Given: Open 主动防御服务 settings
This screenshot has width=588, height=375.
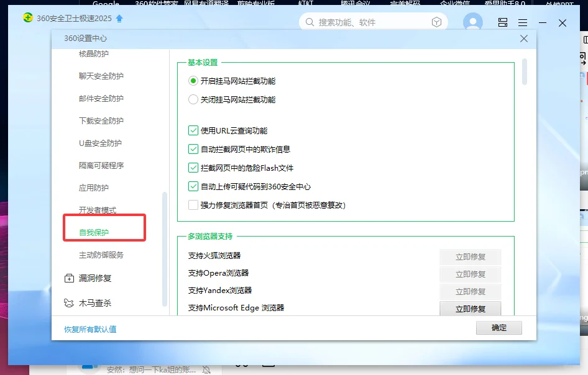Looking at the screenshot, I should coord(101,255).
